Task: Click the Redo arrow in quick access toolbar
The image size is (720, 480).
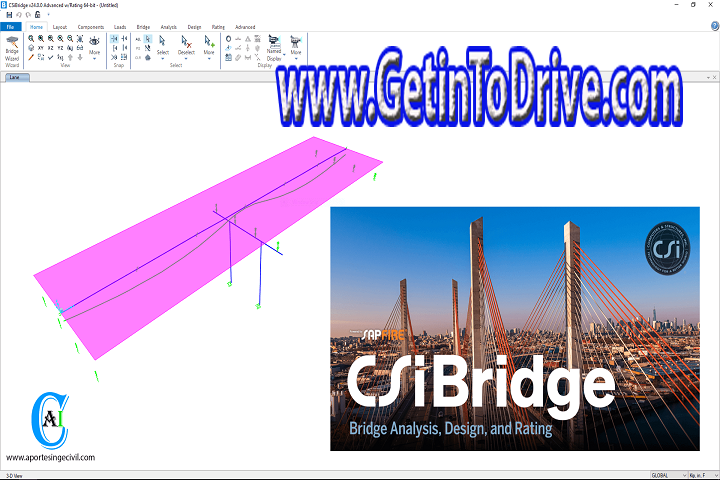Action: pos(28,15)
